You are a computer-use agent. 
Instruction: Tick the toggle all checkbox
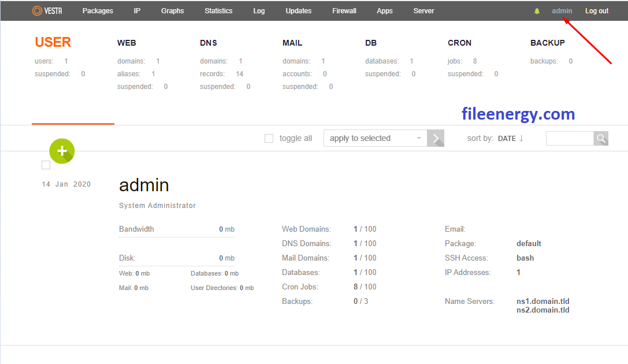click(x=269, y=139)
